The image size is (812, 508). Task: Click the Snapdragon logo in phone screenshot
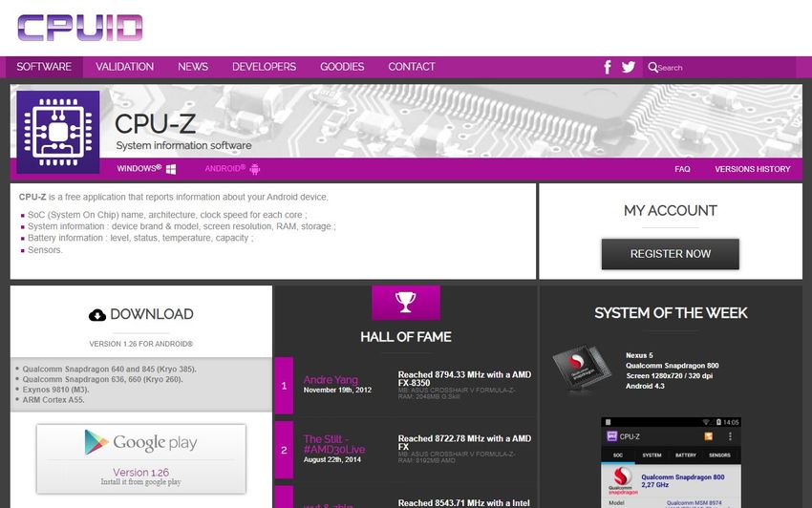623,480
